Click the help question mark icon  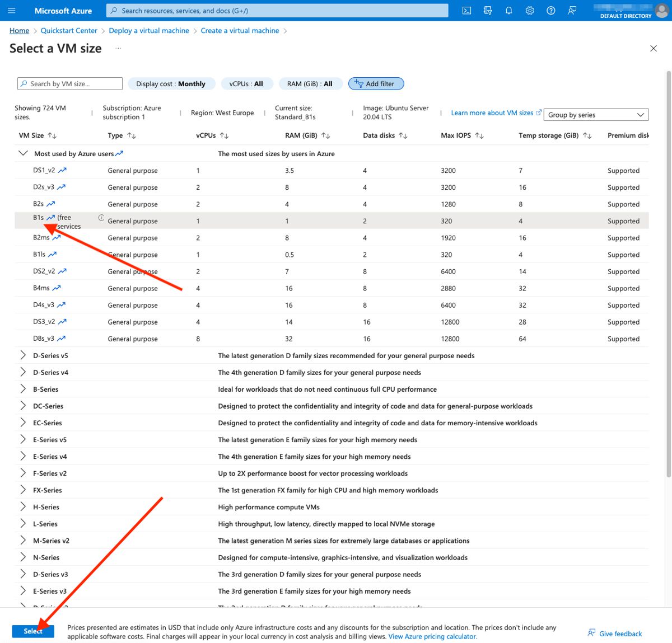(x=551, y=11)
